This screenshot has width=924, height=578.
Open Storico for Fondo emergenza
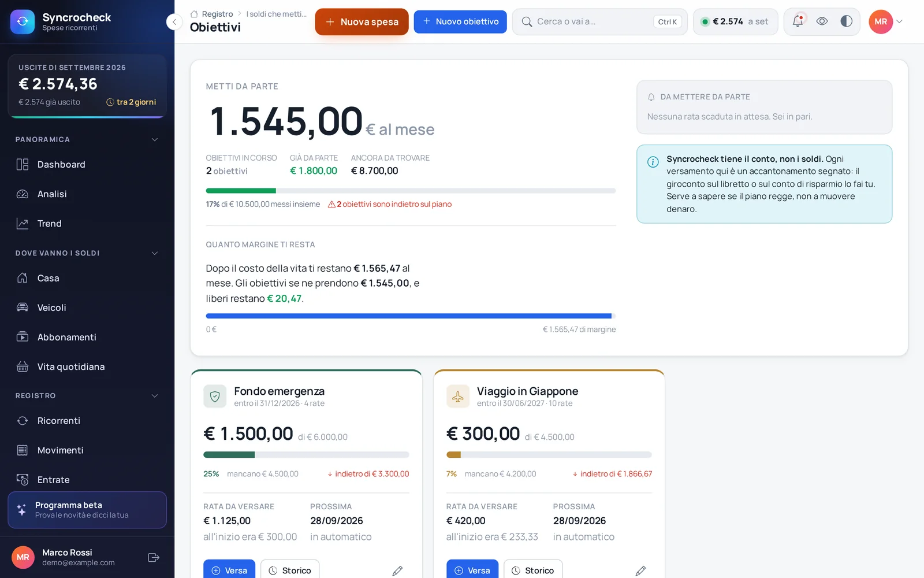point(290,570)
